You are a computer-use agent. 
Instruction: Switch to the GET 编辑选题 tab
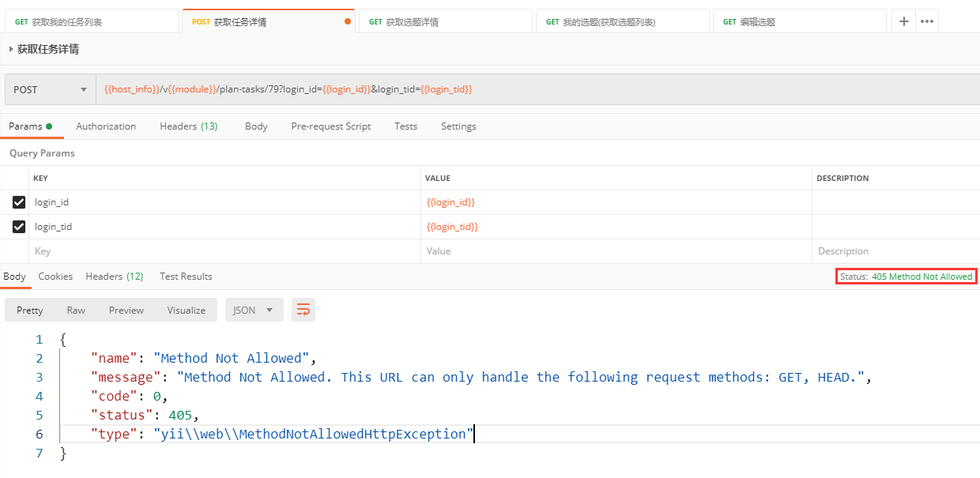[798, 22]
